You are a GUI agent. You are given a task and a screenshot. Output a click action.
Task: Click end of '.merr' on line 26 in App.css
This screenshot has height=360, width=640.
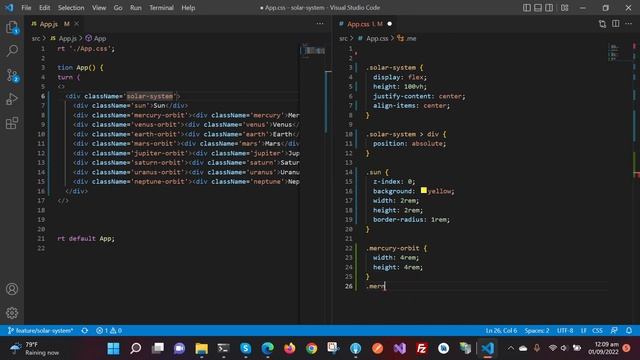(384, 286)
